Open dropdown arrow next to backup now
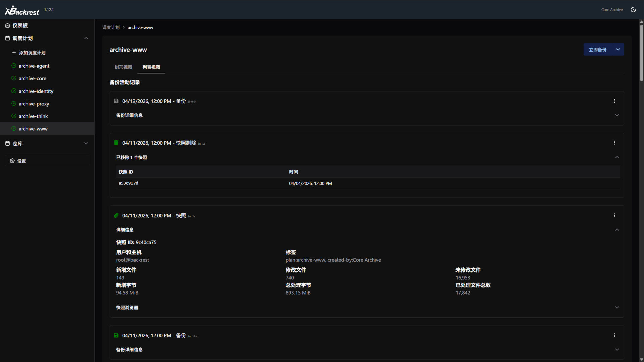Screen dimensions: 644x362 (x=618, y=50)
